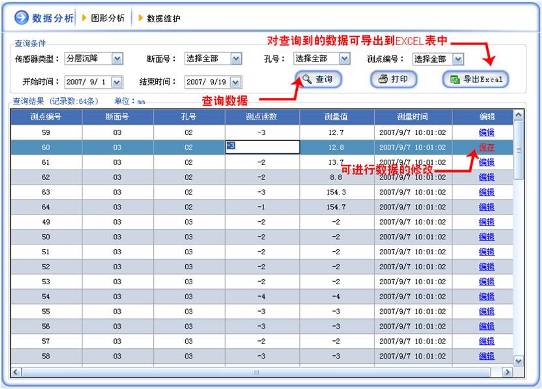Image resolution: width=542 pixels, height=389 pixels.
Task: Open the 开始时间 date picker
Action: click(117, 82)
